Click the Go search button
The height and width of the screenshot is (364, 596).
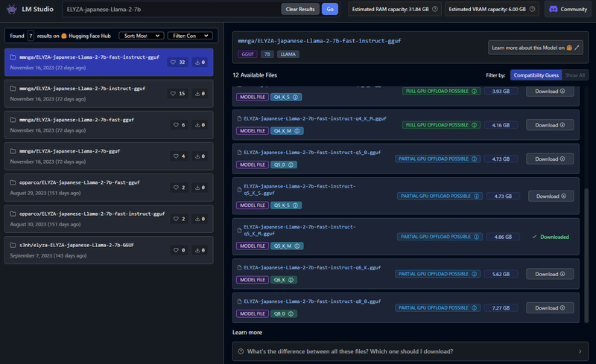click(x=330, y=9)
